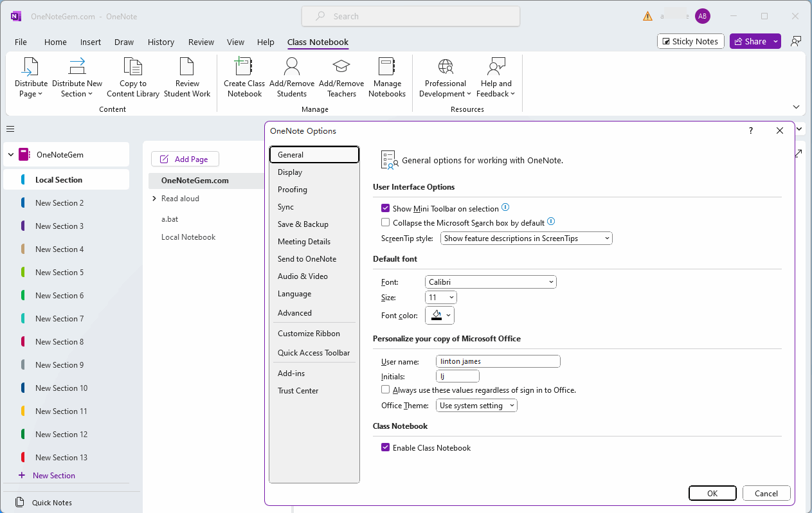Cancel the OneNote Options dialog
This screenshot has height=513, width=812.
pos(766,493)
